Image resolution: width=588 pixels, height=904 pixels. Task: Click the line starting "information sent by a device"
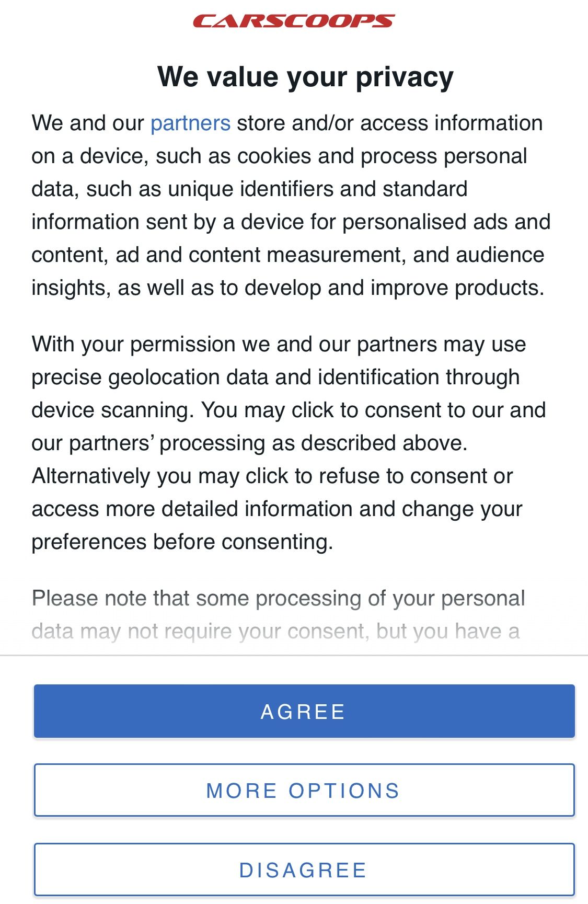(x=291, y=222)
